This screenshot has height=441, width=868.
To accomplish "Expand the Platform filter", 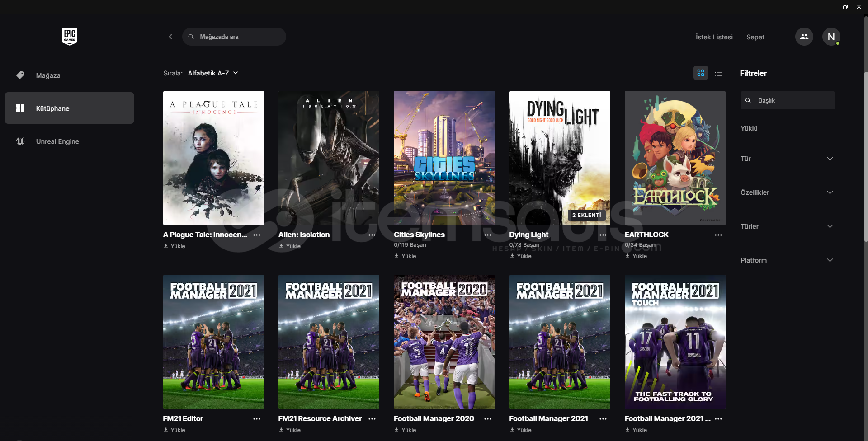I will pyautogui.click(x=787, y=260).
